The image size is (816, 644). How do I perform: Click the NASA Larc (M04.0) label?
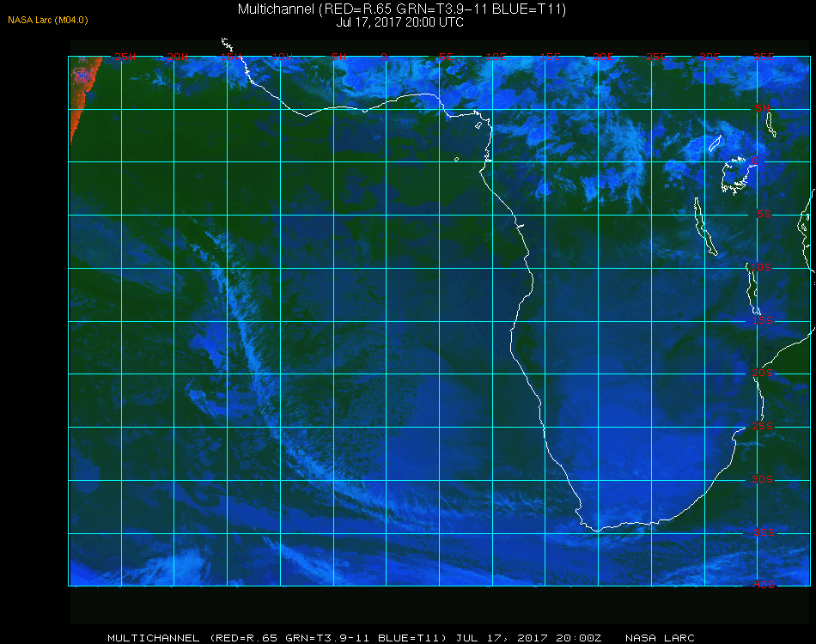pyautogui.click(x=48, y=21)
